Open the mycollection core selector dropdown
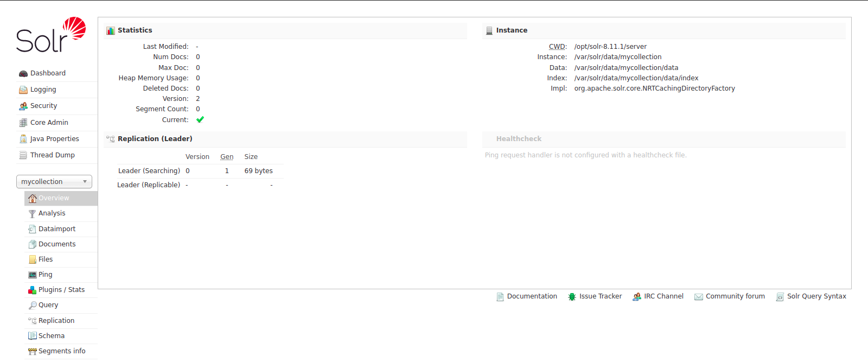 click(54, 182)
